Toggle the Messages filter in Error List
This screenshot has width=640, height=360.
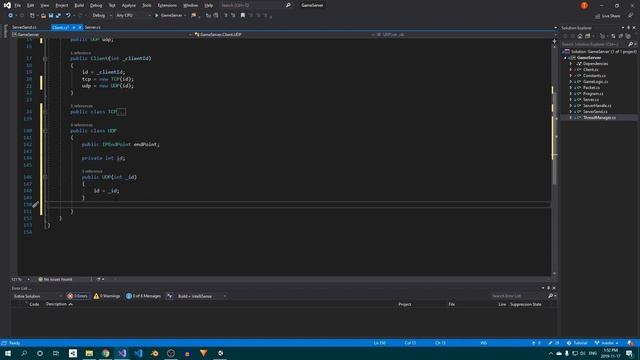[x=143, y=296]
